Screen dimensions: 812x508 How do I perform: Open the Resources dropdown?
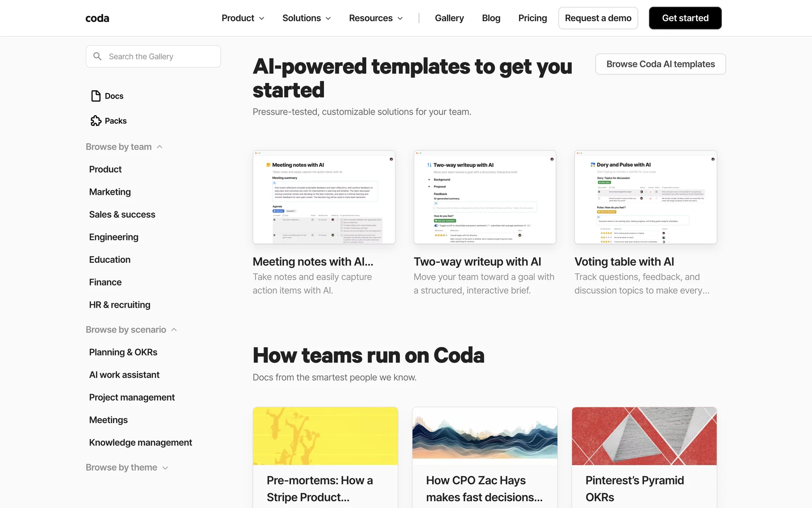click(376, 18)
